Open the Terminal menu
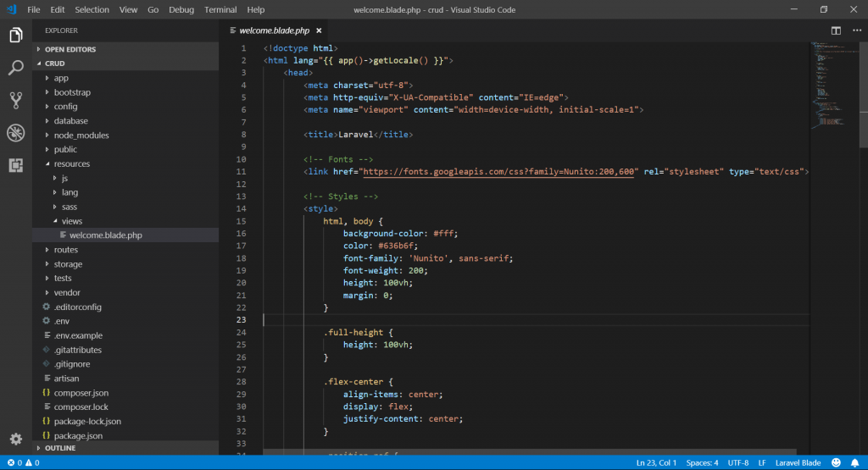Viewport: 868px width, 470px height. (220, 9)
